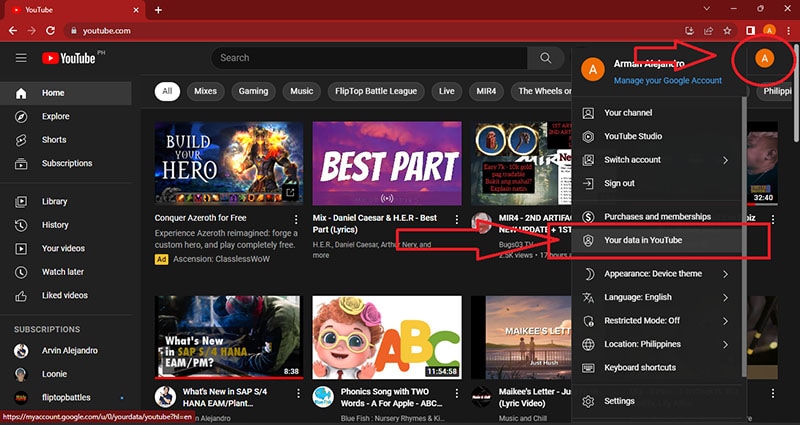Select Your data in YouTube
The image size is (800, 425).
coord(657,240)
